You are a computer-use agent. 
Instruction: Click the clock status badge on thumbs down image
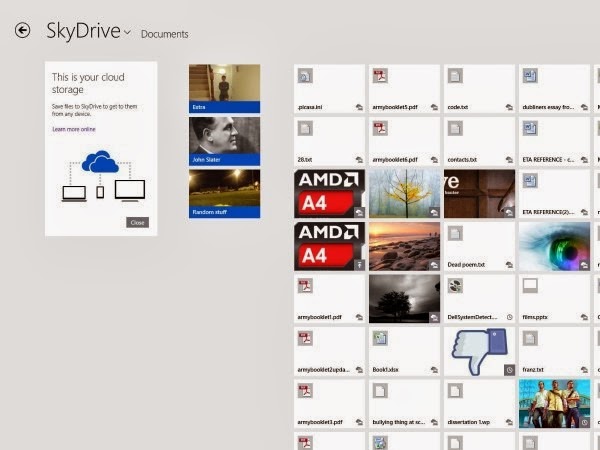click(x=509, y=370)
